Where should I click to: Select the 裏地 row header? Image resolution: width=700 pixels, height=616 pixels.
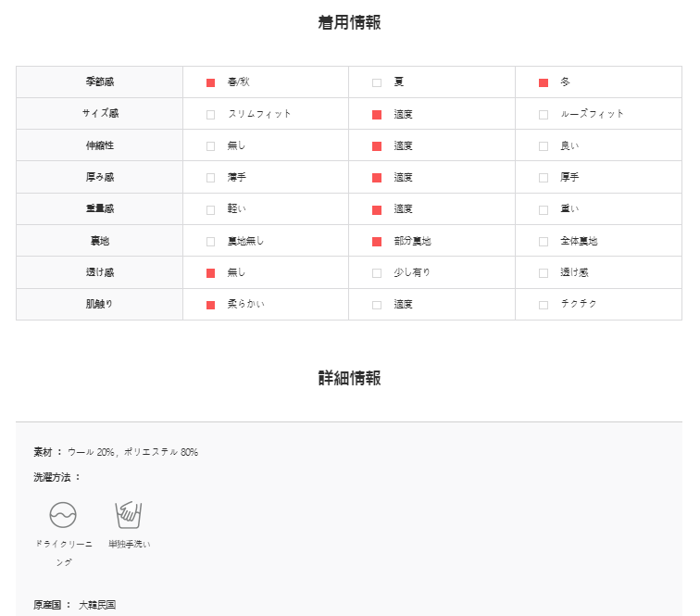(100, 241)
